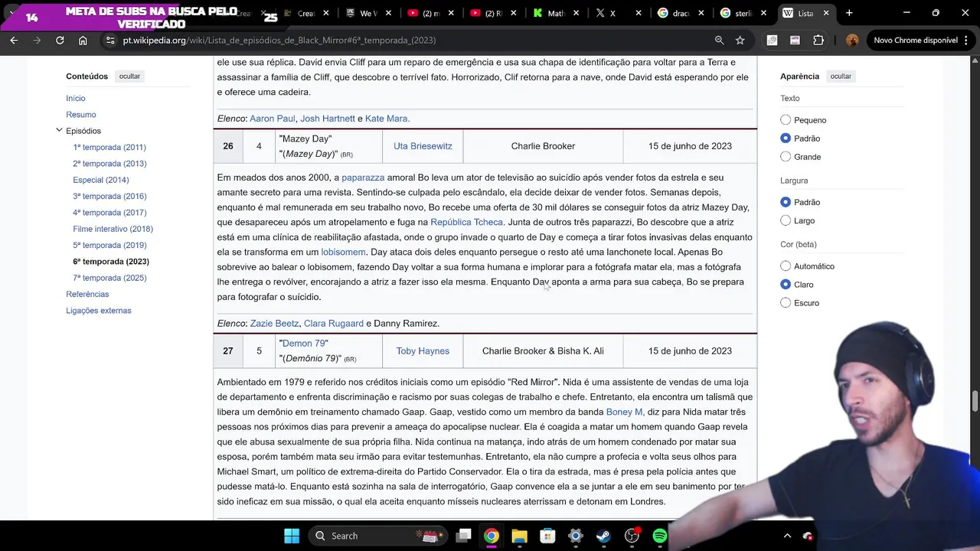Image resolution: width=980 pixels, height=551 pixels.
Task: Select Padrão width option
Action: (x=786, y=202)
